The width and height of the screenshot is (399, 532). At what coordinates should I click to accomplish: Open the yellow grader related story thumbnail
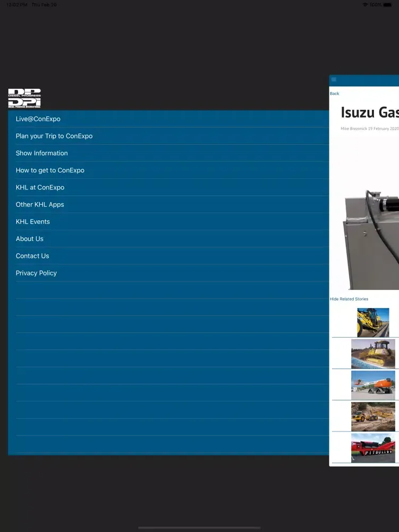click(373, 322)
